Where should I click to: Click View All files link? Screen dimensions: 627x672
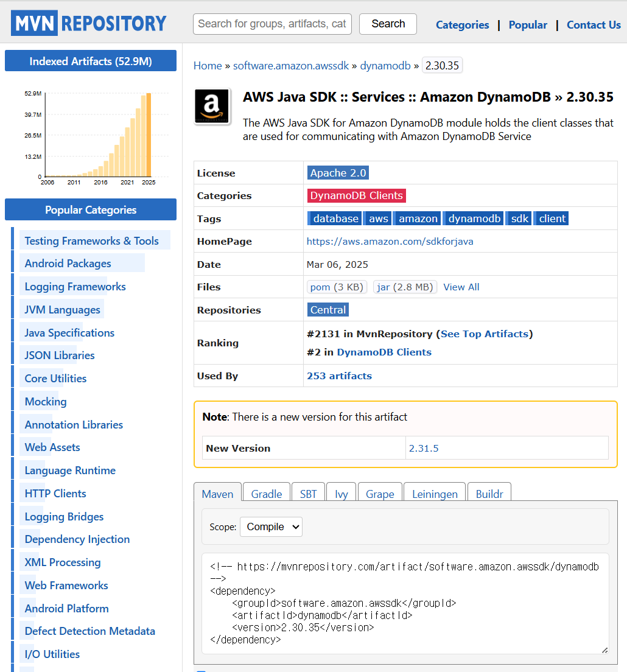[x=461, y=287]
